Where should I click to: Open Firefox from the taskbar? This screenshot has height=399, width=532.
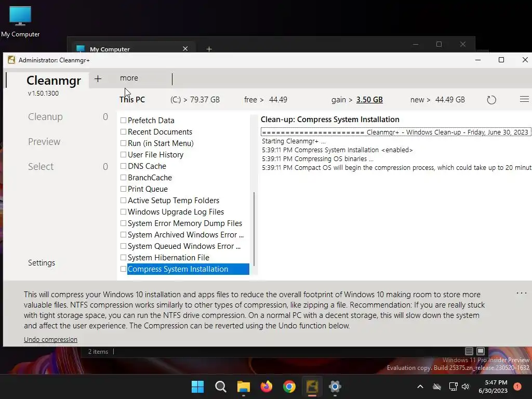(267, 387)
